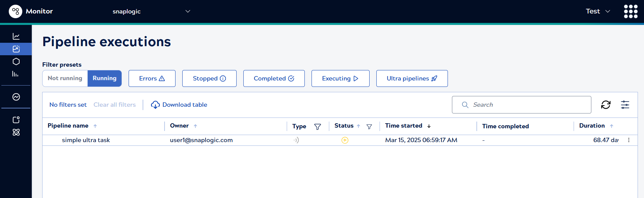Viewport: 644px width, 198px height.
Task: Open the bar chart metrics sidebar icon
Action: point(16,74)
